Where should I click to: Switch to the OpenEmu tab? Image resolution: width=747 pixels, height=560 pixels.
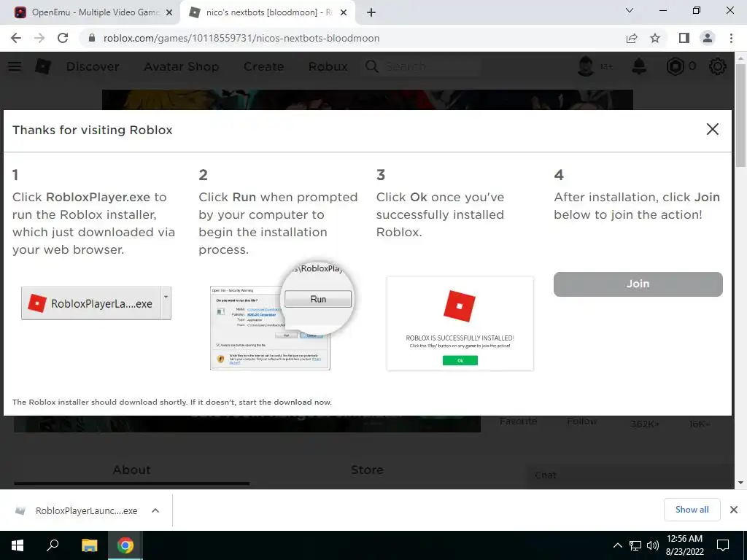94,12
